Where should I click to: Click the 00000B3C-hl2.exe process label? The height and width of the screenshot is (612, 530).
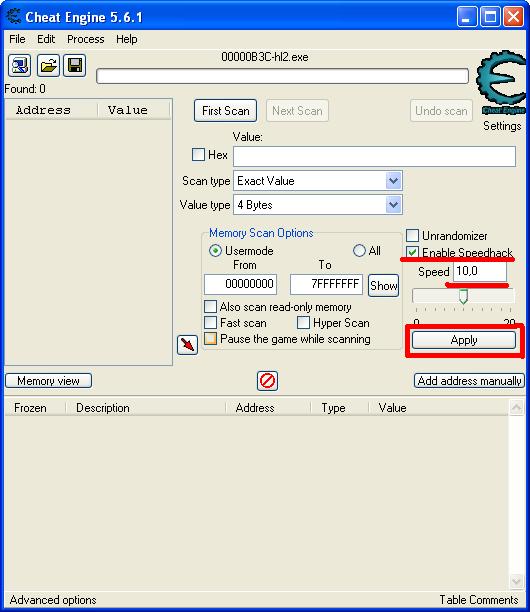265,57
